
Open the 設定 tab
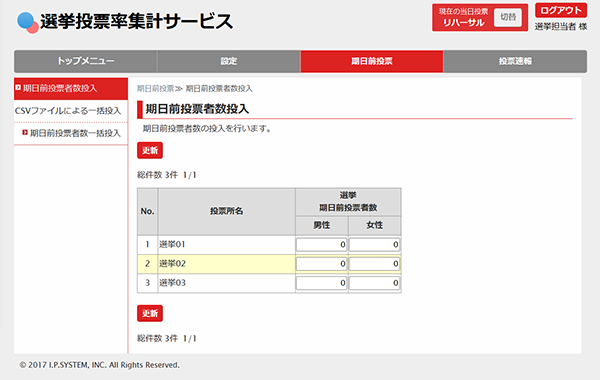click(228, 61)
